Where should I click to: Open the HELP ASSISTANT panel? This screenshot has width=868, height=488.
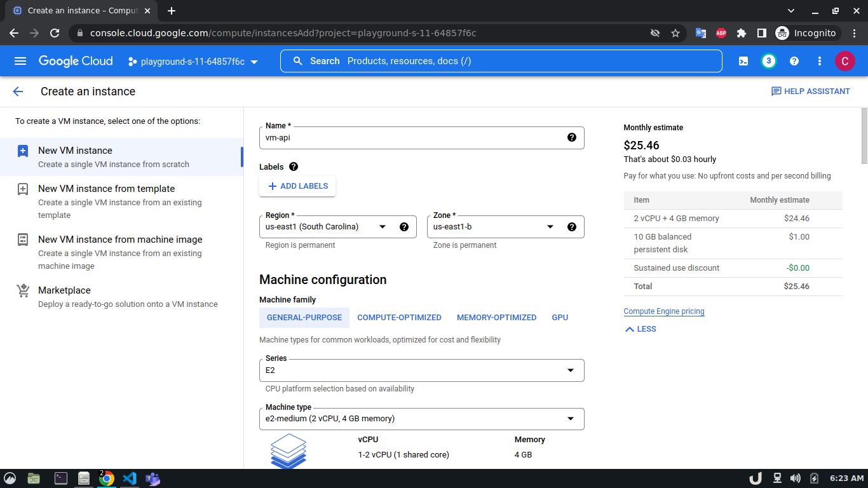click(811, 91)
